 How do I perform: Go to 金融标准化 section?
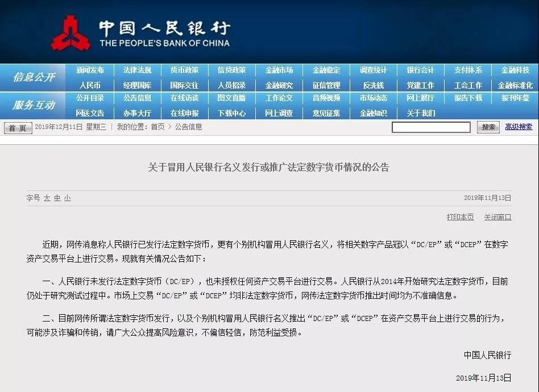(515, 85)
